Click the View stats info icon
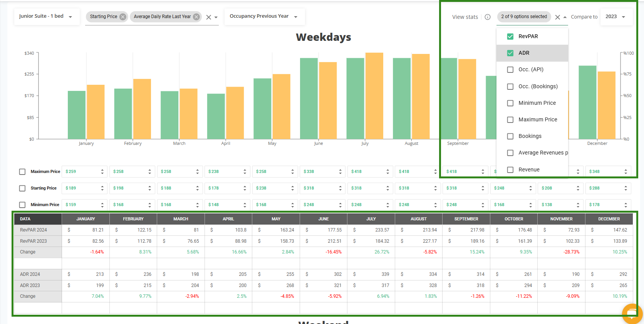This screenshot has height=324, width=644. [488, 17]
